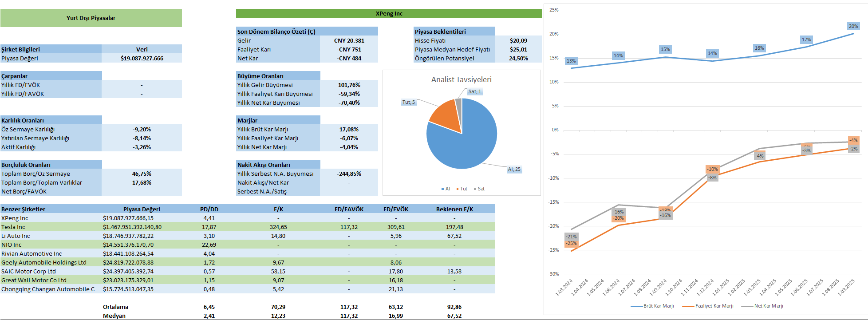The image size is (868, 320).
Task: Click the Al legend entry in pie chart
Action: [446, 189]
